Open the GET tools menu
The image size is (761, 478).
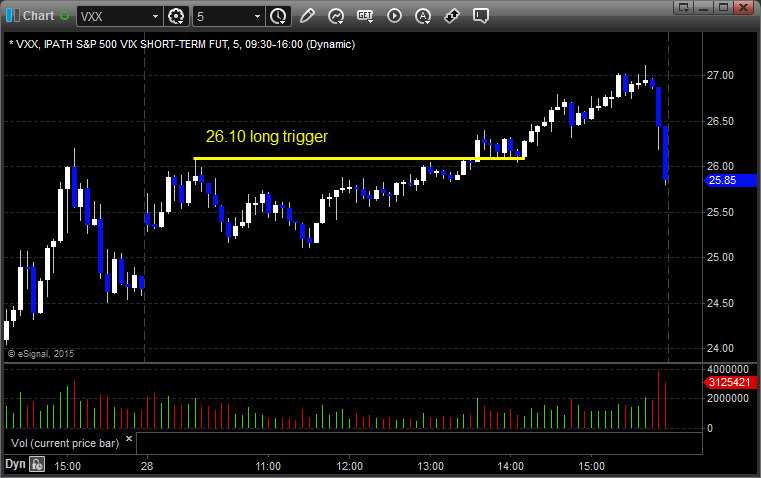[x=365, y=16]
